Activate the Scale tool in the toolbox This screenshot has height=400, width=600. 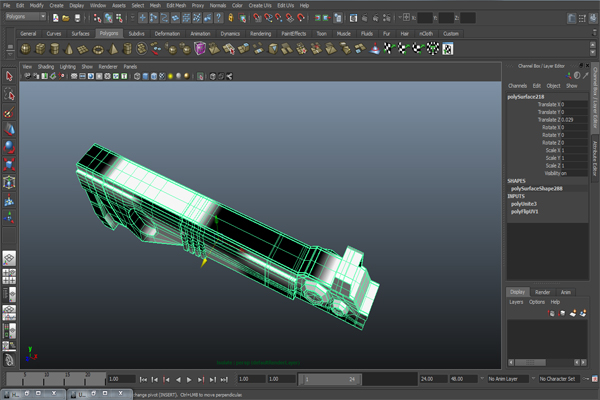9,165
